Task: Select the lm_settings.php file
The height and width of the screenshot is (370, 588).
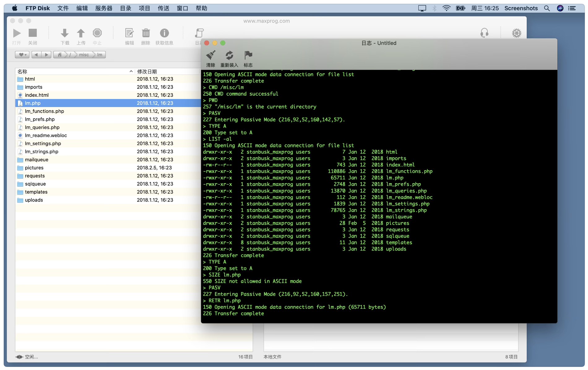Action: coord(43,144)
